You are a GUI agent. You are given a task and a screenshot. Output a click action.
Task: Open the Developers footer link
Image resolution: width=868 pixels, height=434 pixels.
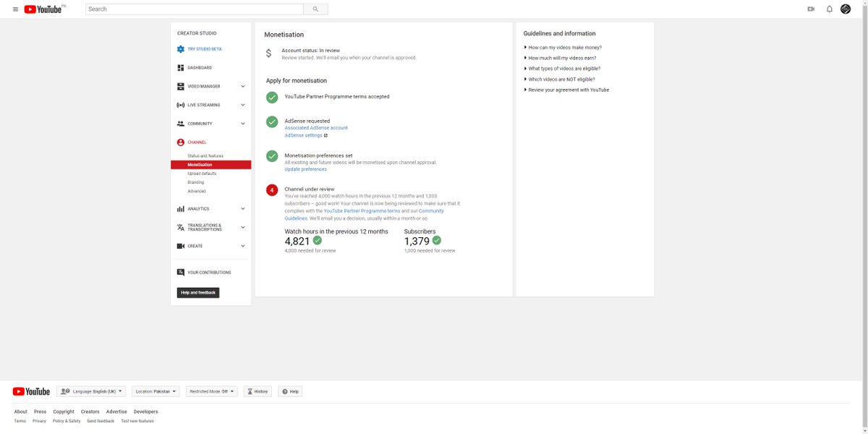[145, 412]
